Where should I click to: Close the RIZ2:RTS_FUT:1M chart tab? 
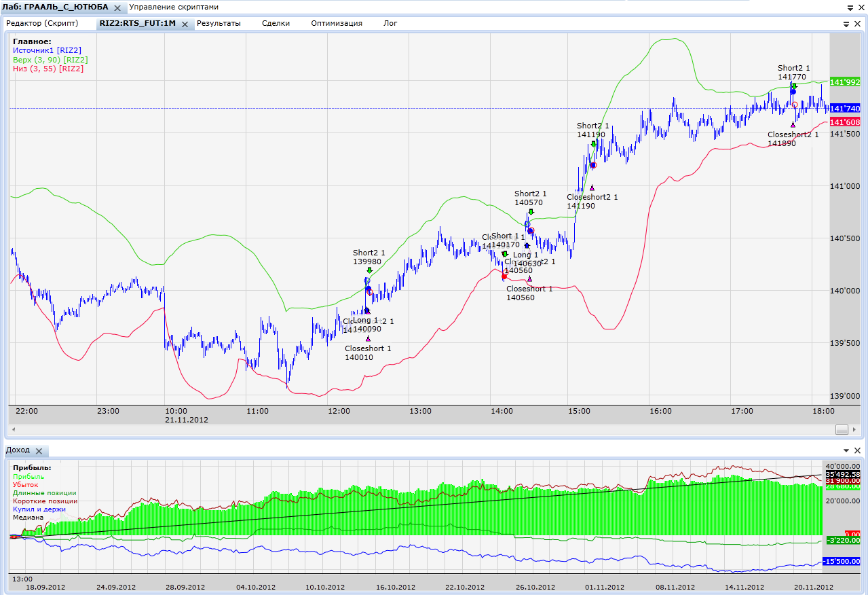point(185,24)
